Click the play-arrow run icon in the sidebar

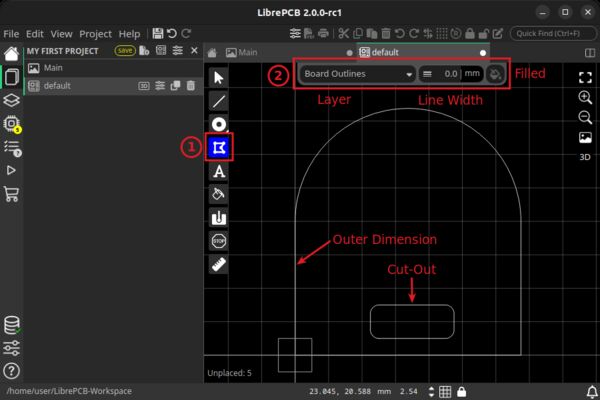click(x=11, y=170)
